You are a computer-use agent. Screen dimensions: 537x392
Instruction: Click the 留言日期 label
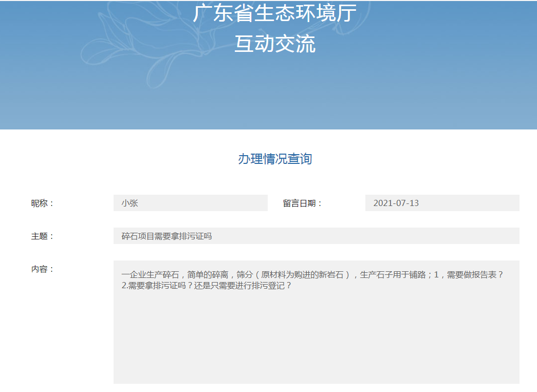pyautogui.click(x=302, y=203)
